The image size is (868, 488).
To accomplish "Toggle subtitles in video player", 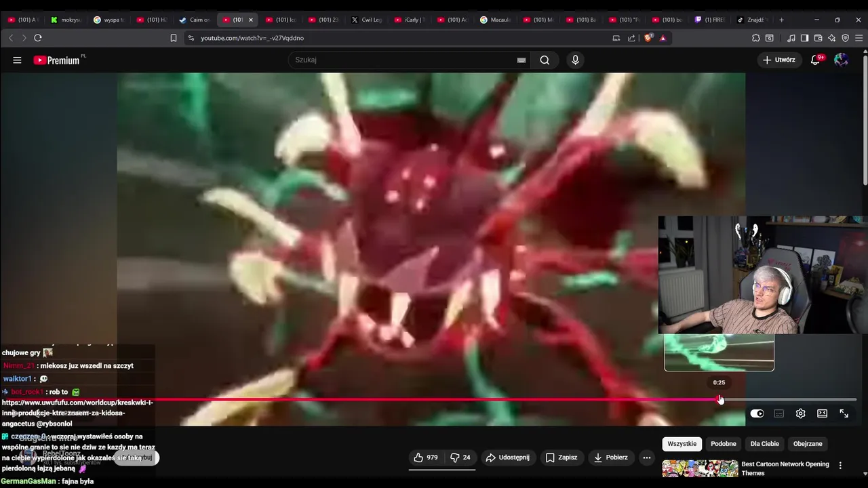I will 779,413.
